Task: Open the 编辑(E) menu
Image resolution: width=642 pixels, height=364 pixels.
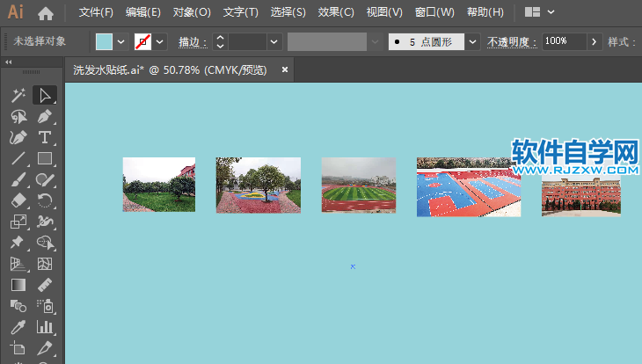Action: point(142,12)
